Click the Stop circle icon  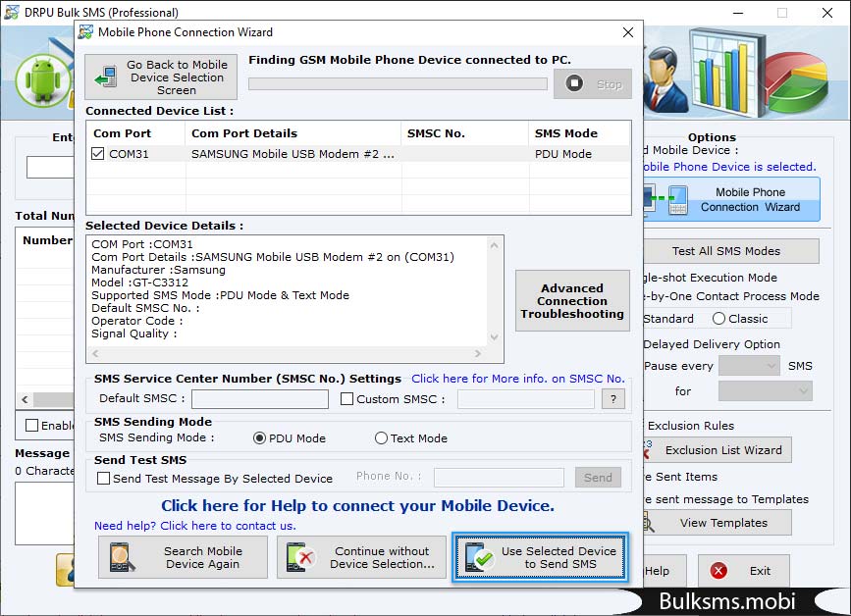click(x=574, y=83)
